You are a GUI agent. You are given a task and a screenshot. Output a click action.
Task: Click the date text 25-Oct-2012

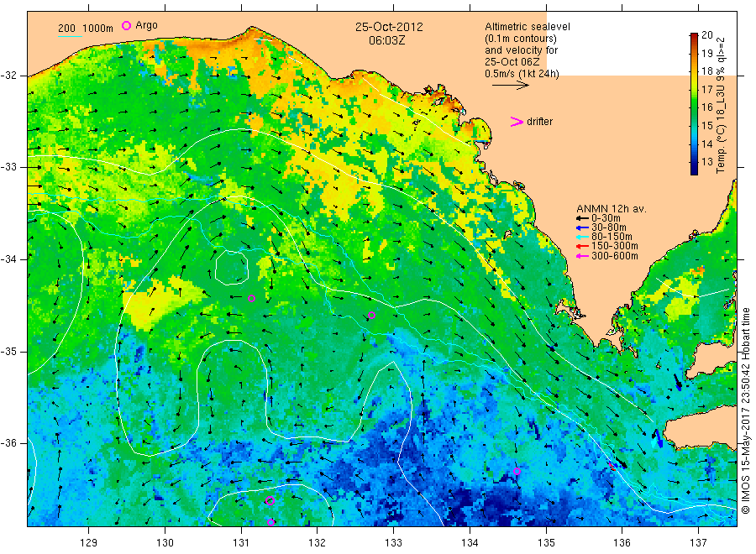[389, 27]
